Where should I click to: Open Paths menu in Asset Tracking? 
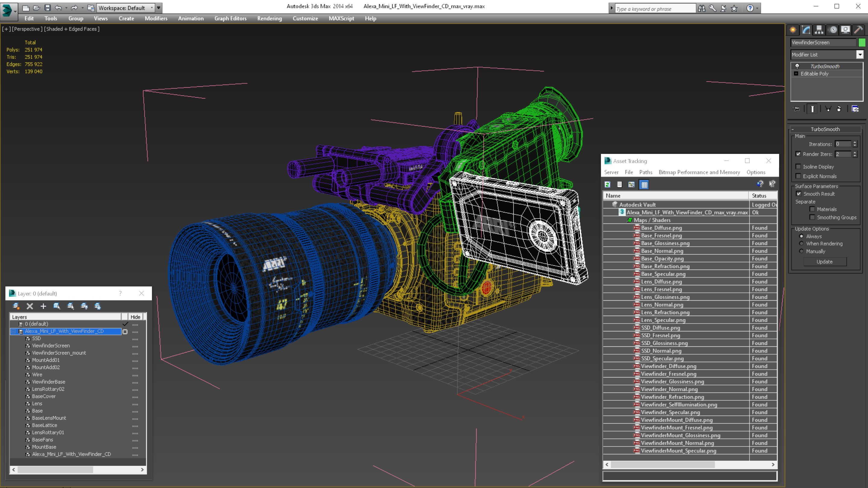pos(646,172)
